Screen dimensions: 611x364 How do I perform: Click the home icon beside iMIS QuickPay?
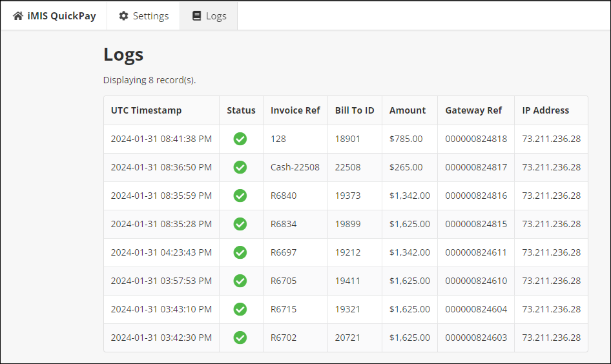pos(17,16)
